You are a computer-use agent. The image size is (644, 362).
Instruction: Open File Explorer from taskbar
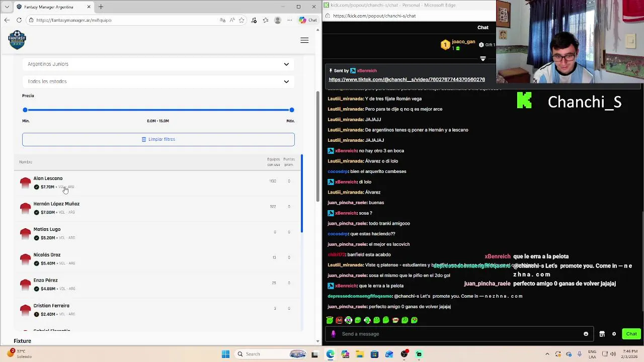point(360,354)
